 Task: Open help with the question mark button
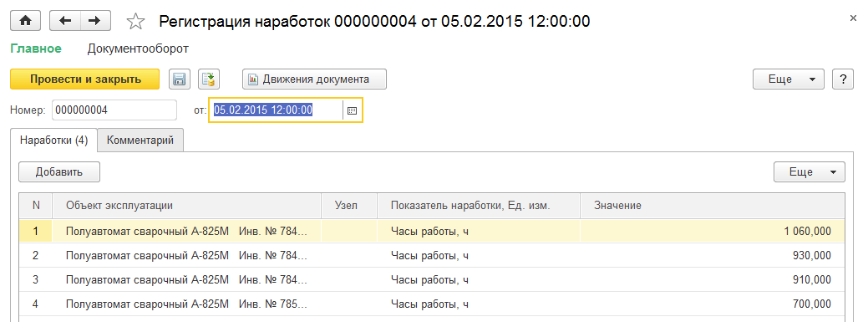point(843,79)
